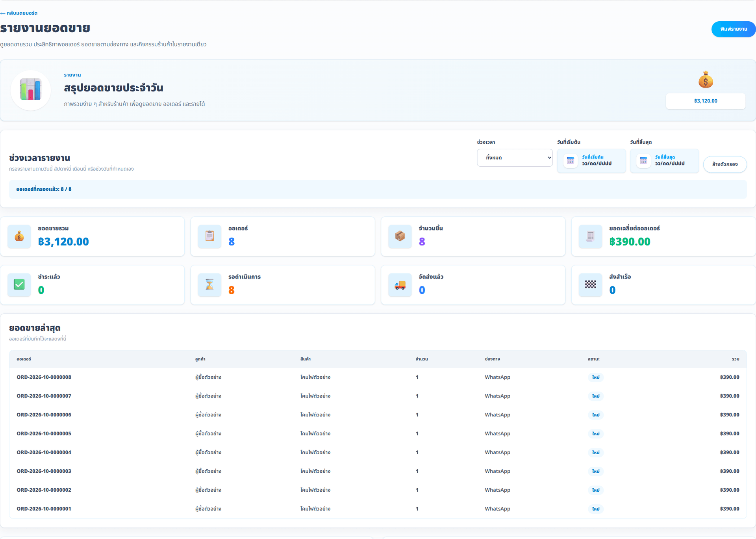Click the ฿390.00 average per order value
The width and height of the screenshot is (756, 539).
click(x=630, y=242)
